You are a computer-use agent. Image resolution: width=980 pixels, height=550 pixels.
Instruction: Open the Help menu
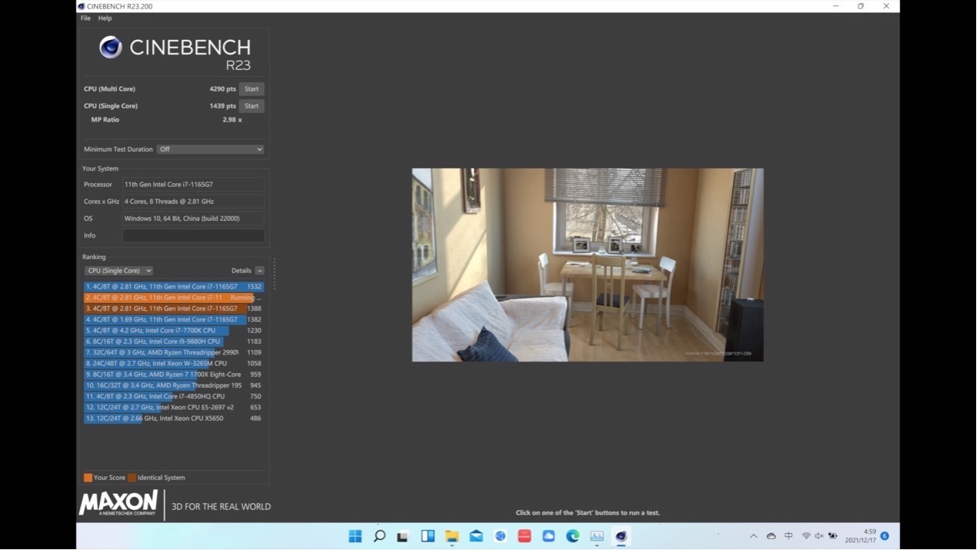(x=105, y=18)
